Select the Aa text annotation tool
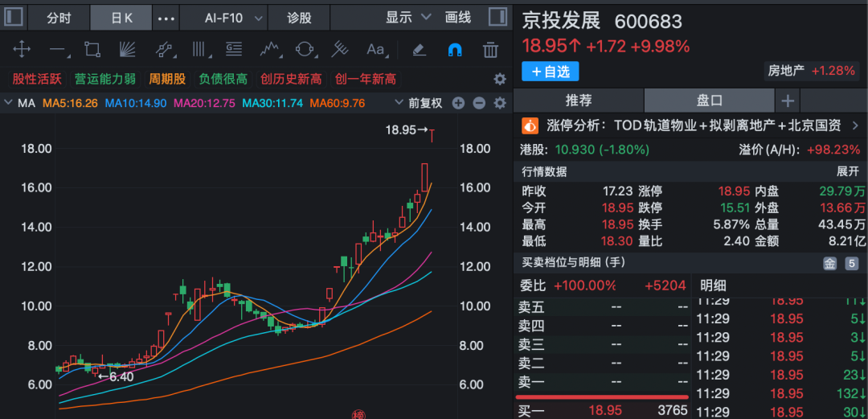 tap(375, 50)
